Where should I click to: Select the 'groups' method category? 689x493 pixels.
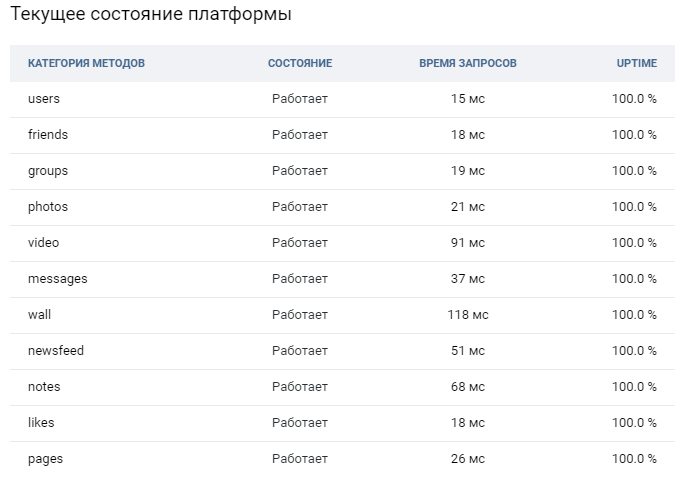48,171
